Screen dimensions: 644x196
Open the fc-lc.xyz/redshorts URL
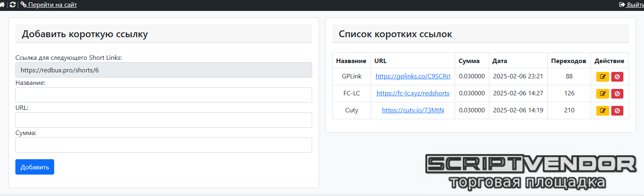pyautogui.click(x=413, y=93)
